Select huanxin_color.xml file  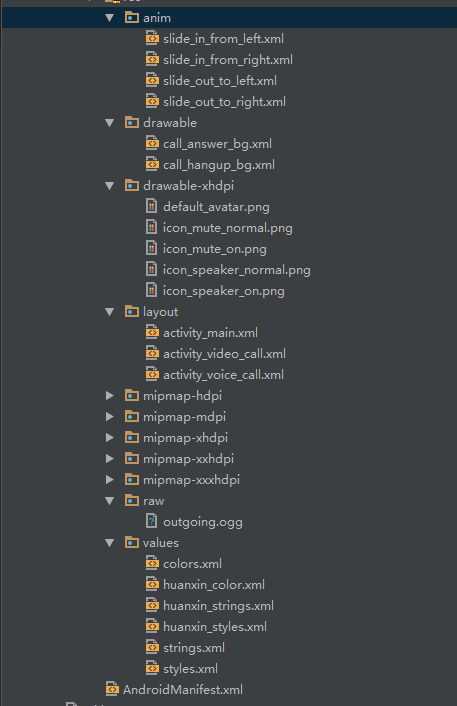214,585
